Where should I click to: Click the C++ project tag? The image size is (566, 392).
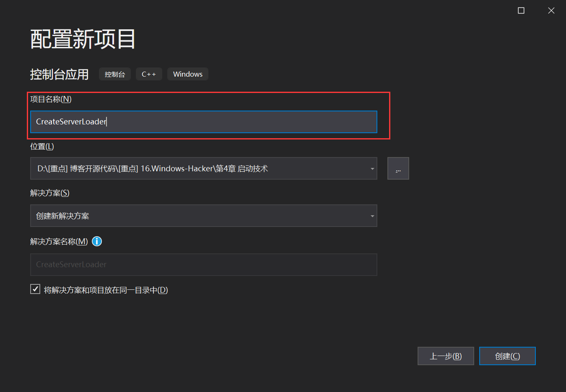(149, 74)
